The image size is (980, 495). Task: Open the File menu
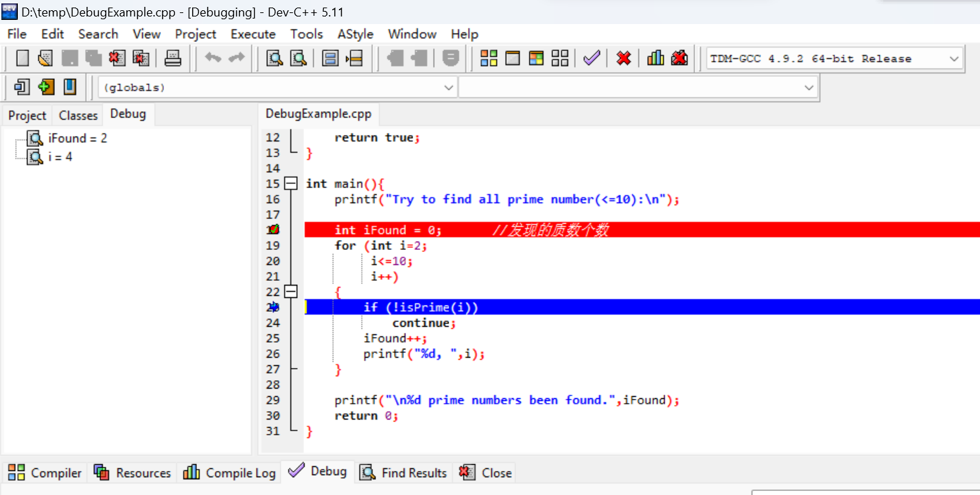coord(16,34)
